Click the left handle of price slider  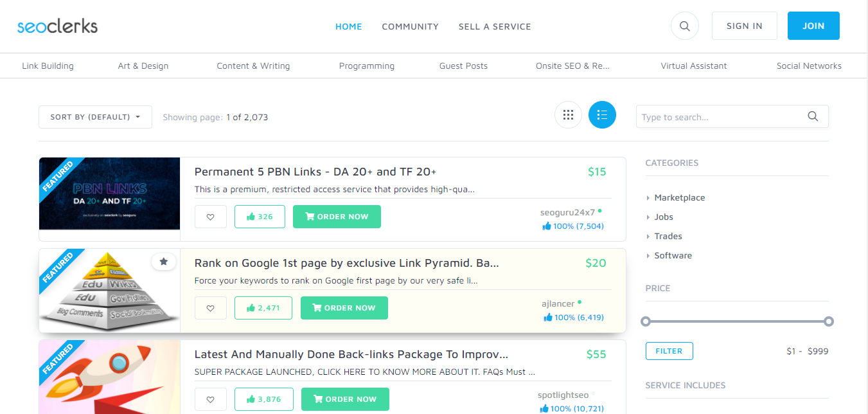click(646, 321)
